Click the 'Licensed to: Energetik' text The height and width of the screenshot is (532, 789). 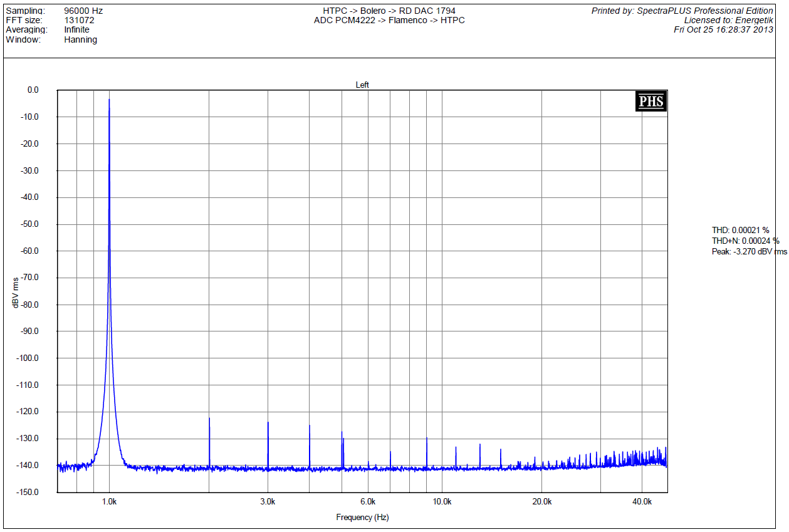coord(729,20)
